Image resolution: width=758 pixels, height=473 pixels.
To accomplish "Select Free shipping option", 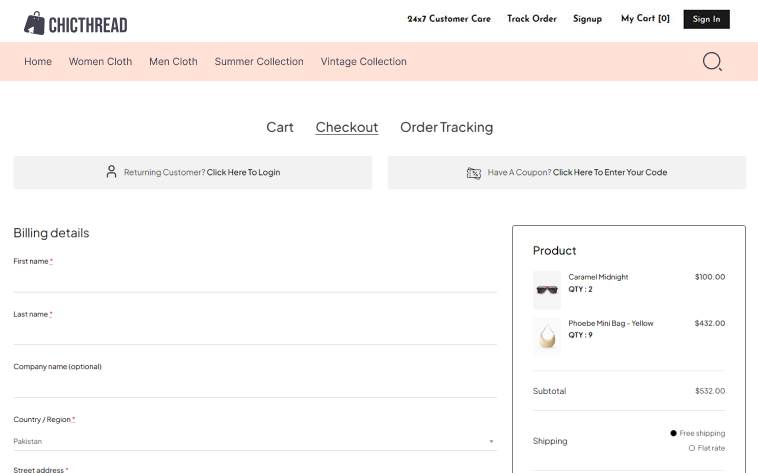I will click(674, 433).
